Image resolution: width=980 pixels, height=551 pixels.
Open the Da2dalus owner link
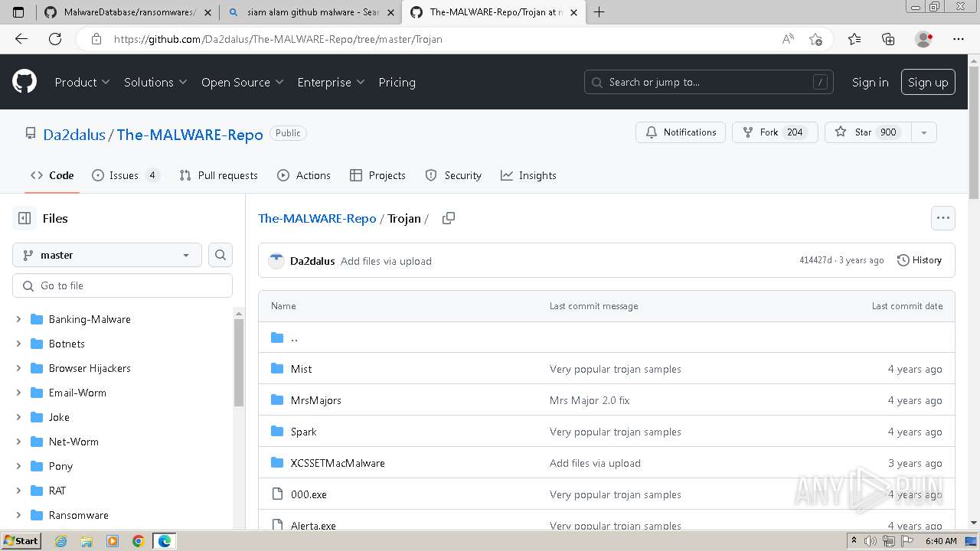click(74, 134)
